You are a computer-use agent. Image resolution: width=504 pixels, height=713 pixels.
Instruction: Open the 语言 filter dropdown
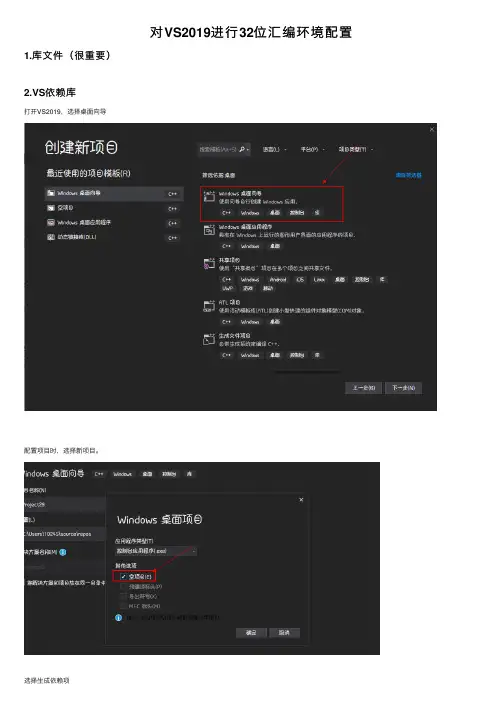[x=274, y=149]
